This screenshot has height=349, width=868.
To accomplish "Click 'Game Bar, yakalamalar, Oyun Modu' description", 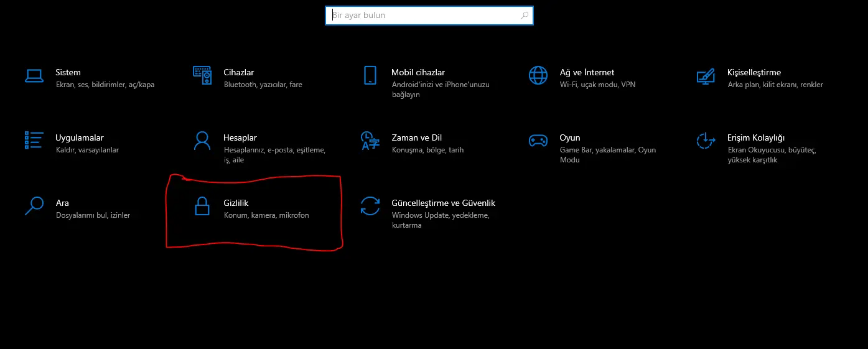I will 608,155.
